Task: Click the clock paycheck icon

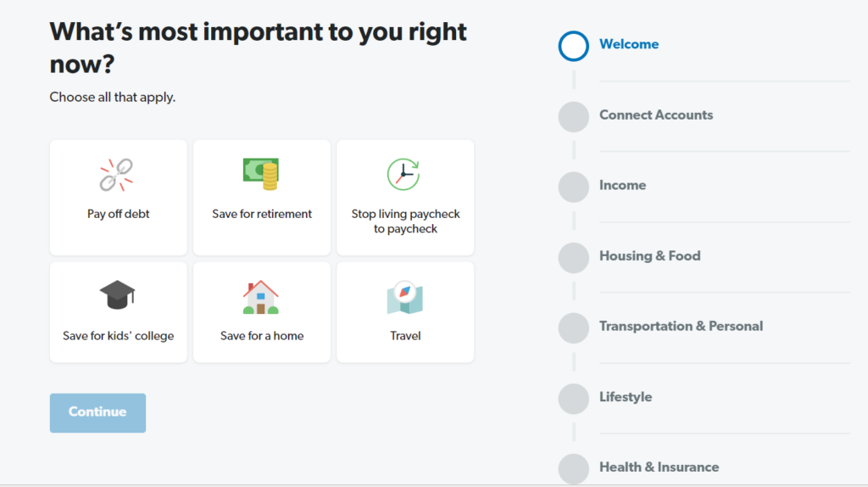Action: (x=403, y=174)
